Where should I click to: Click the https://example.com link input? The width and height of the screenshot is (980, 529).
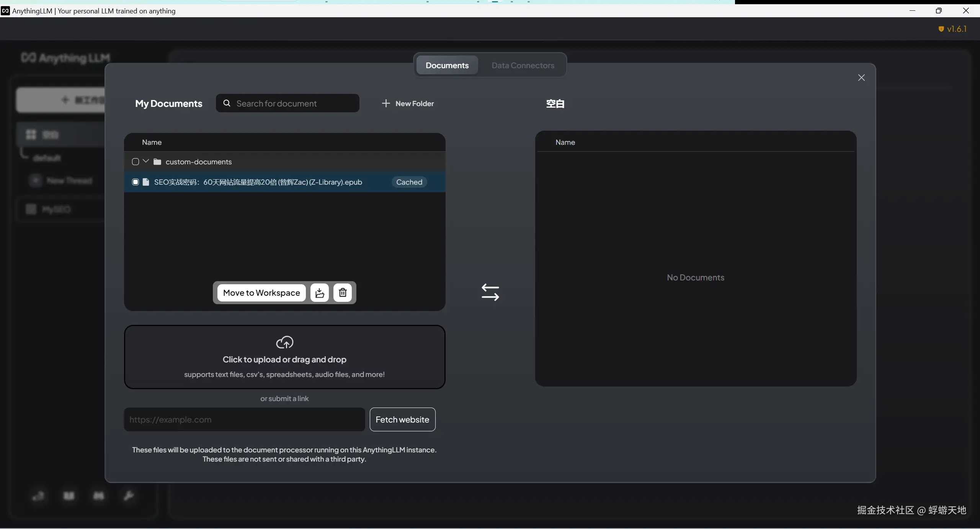[244, 419]
